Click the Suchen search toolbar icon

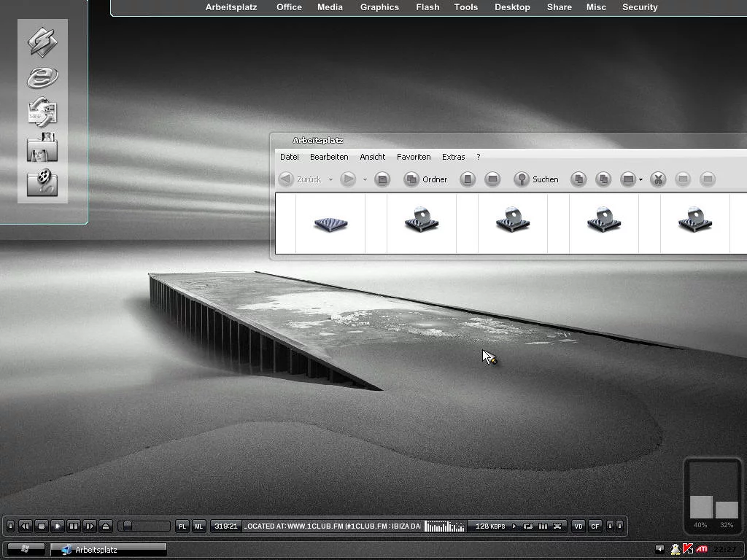[522, 179]
